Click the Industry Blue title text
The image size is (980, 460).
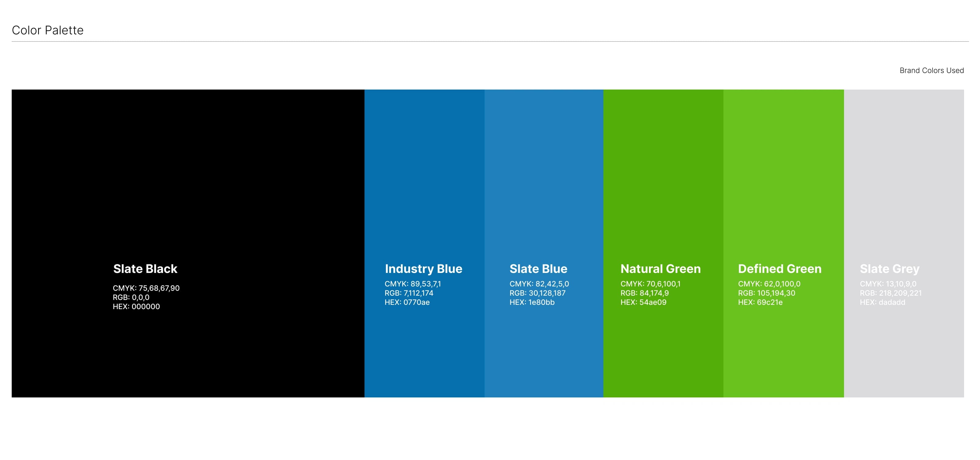point(424,269)
